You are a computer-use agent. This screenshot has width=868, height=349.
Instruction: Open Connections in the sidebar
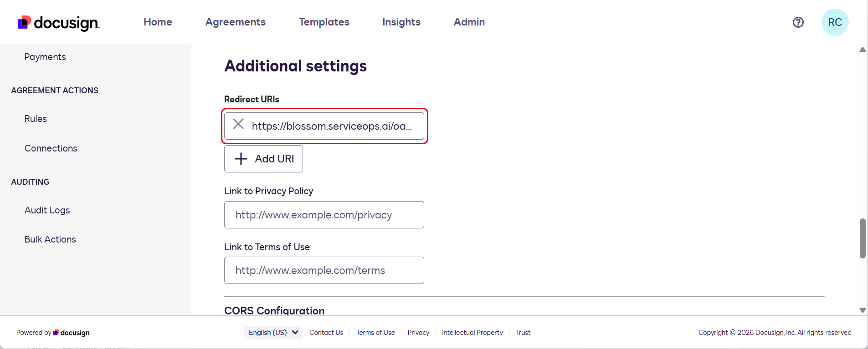(51, 148)
